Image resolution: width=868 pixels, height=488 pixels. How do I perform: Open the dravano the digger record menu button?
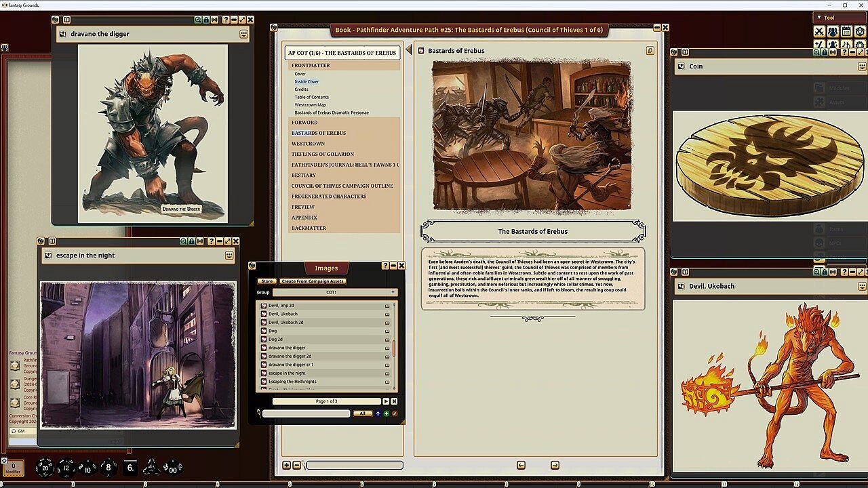[x=243, y=34]
